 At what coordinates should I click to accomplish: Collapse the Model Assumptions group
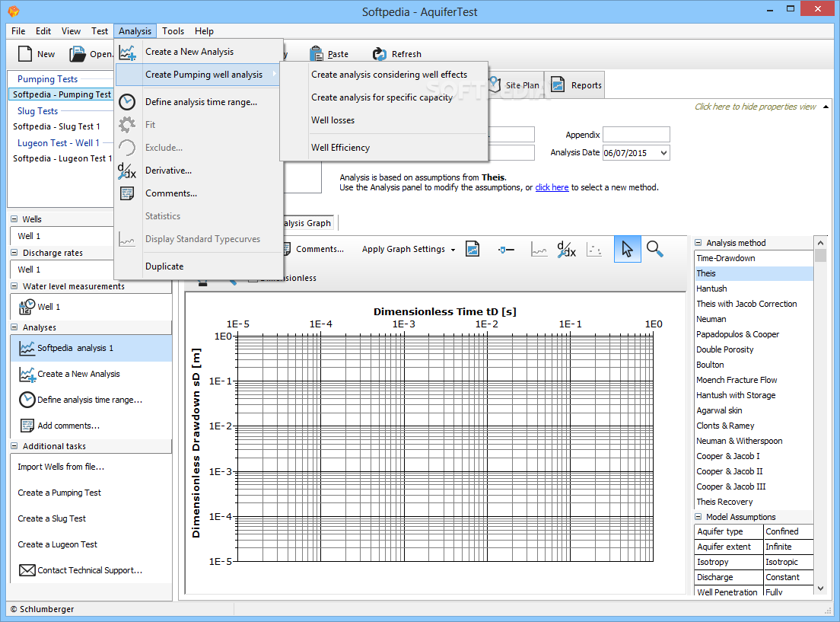pyautogui.click(x=698, y=517)
